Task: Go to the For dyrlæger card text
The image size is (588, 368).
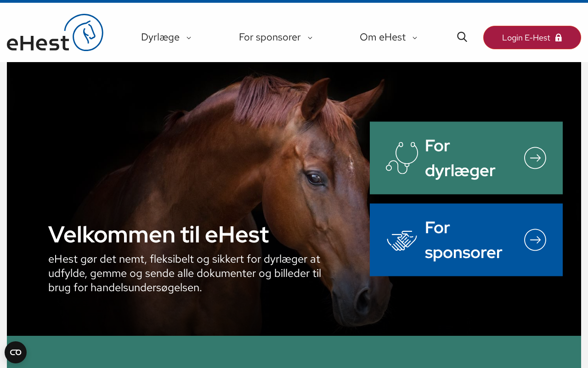Action: tap(460, 158)
